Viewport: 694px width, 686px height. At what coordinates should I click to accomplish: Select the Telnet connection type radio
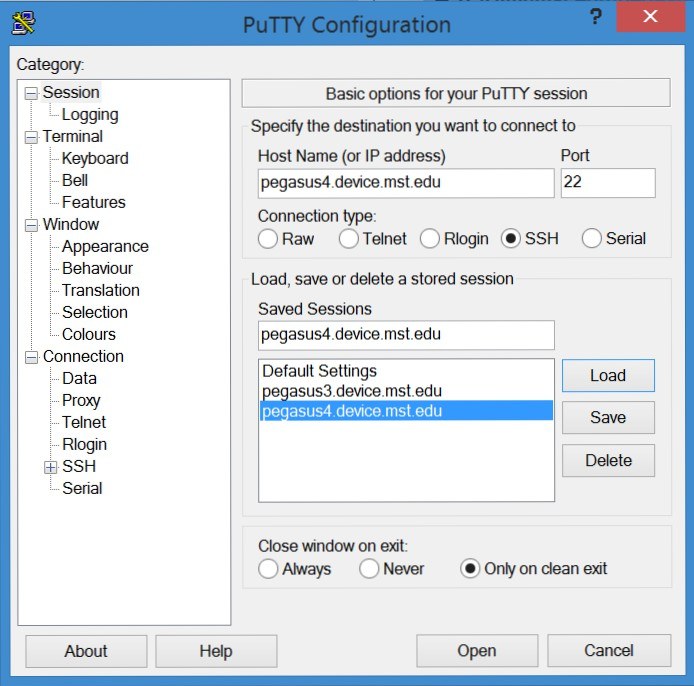349,239
